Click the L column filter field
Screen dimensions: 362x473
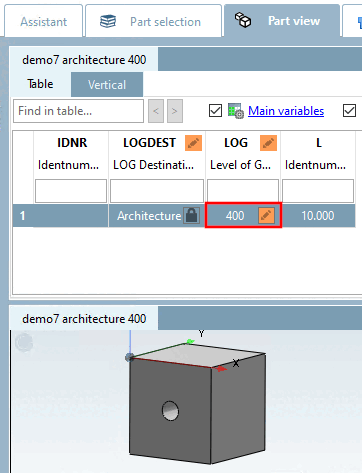tap(318, 191)
